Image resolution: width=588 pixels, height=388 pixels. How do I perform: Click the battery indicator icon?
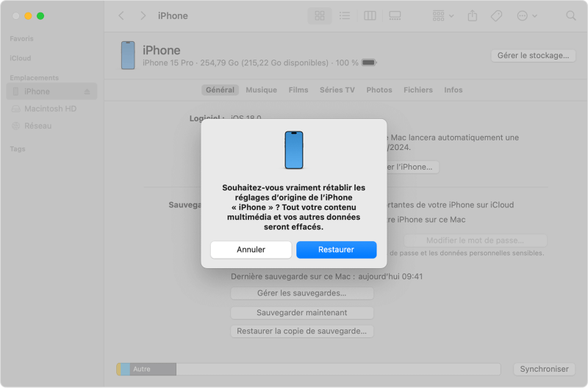coord(369,62)
